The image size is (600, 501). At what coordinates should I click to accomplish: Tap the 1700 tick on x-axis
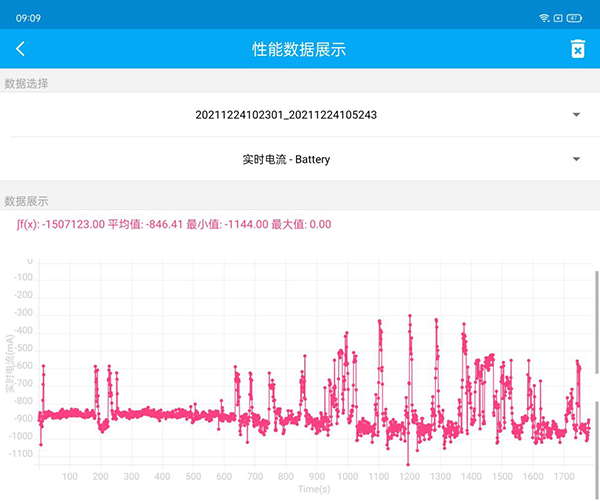[563, 476]
